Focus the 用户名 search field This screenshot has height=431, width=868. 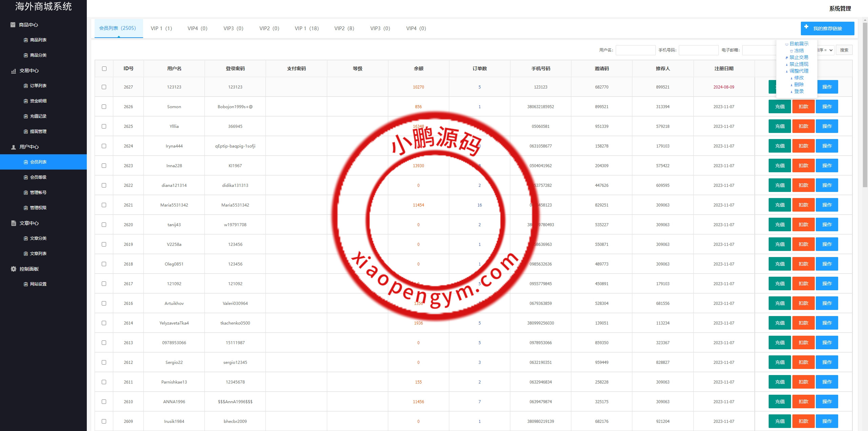[635, 50]
